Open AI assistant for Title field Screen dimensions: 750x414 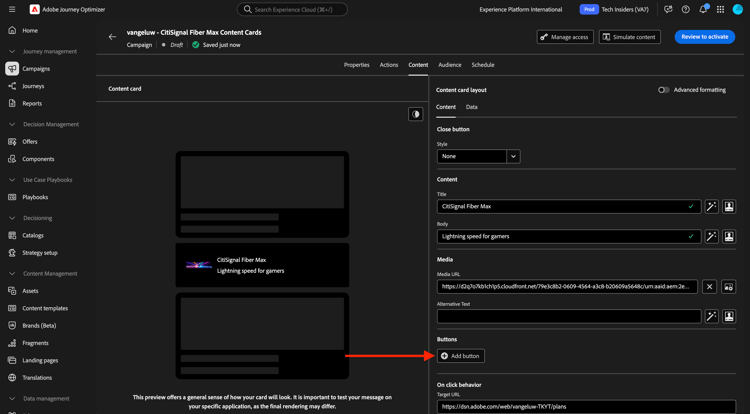[711, 207]
